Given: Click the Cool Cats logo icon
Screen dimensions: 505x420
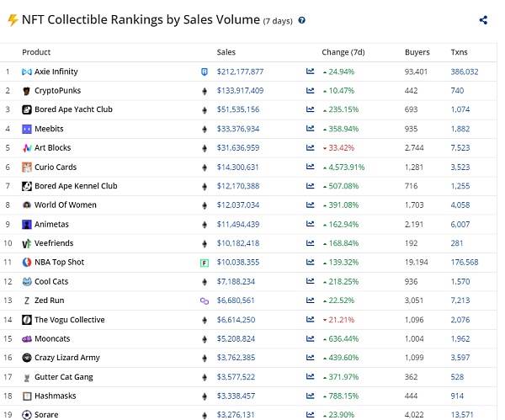Looking at the screenshot, I should coord(27,281).
